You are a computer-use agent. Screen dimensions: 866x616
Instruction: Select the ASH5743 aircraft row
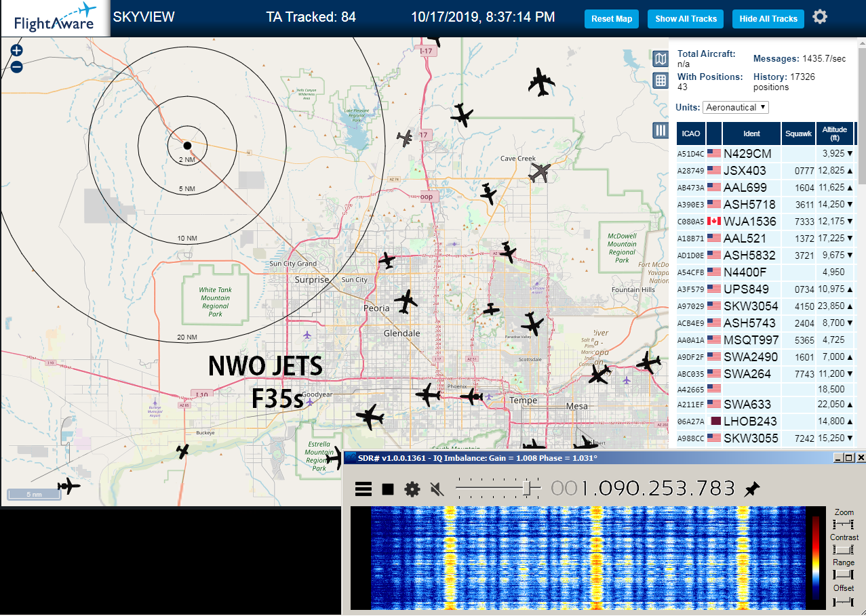click(x=766, y=323)
